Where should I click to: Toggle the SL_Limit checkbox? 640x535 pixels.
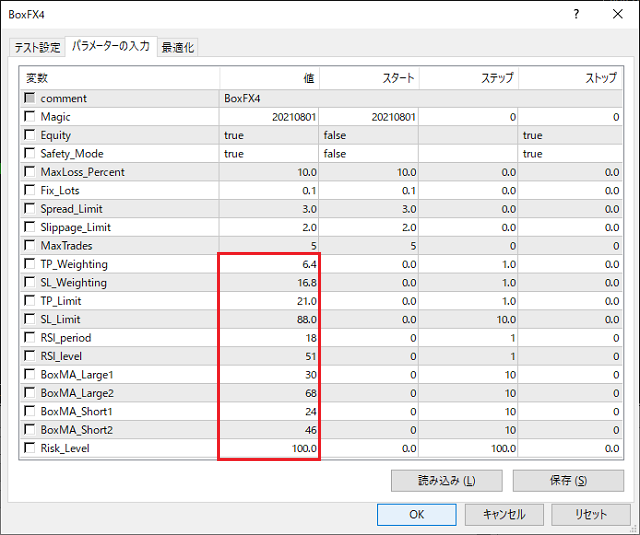(x=29, y=319)
